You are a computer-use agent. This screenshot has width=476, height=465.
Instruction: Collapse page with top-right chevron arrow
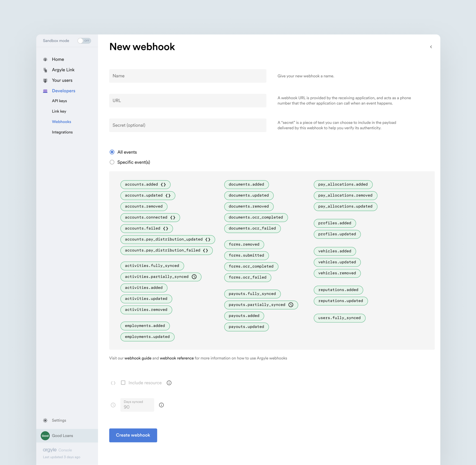431,47
